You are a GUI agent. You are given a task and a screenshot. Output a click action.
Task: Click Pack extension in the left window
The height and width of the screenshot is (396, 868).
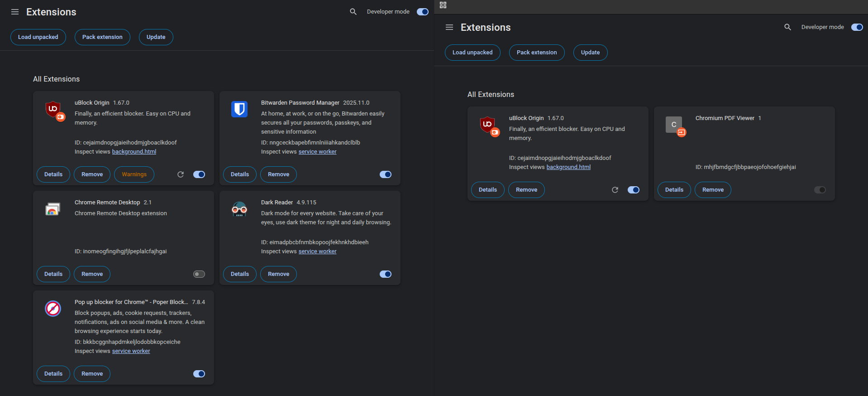pyautogui.click(x=102, y=37)
